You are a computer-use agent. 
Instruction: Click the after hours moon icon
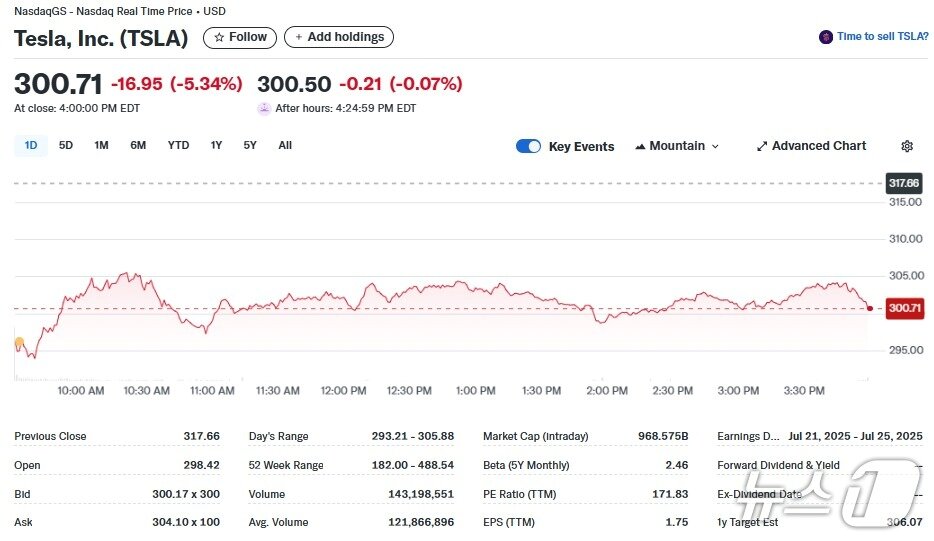click(264, 108)
